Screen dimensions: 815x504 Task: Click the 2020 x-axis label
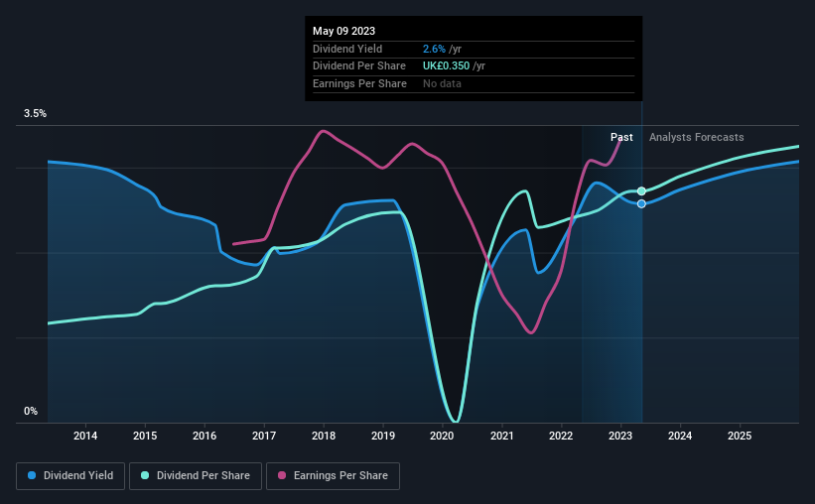443,436
